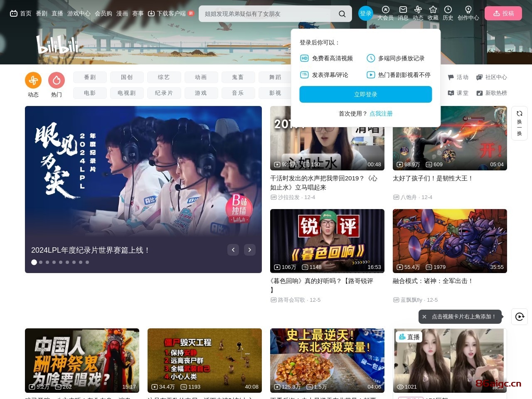Open the 融合模式 诸神 video thumbnail
The image size is (532, 399).
coord(450,241)
